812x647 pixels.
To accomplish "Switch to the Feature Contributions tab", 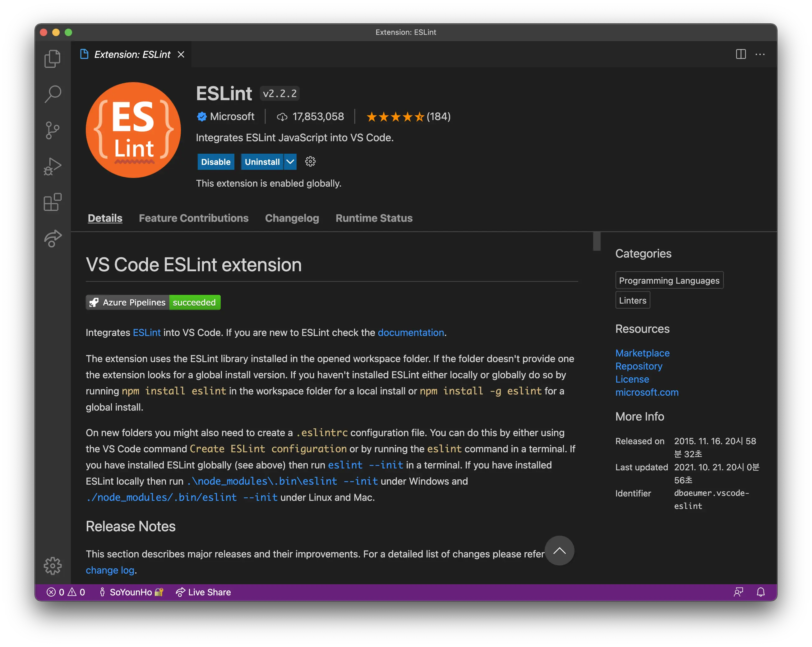I will (x=194, y=218).
